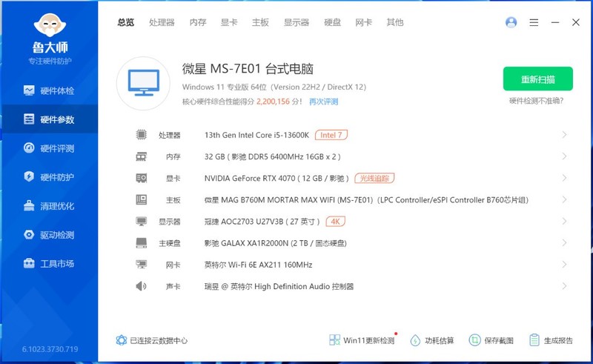593x364 pixels.
Task: Switch to the 处理器 tab
Action: click(162, 22)
